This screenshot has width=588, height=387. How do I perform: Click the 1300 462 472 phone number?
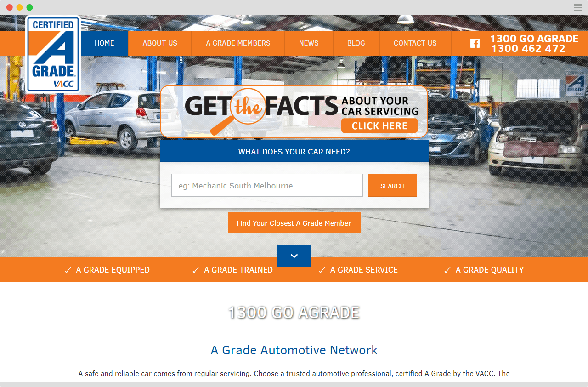pyautogui.click(x=528, y=49)
